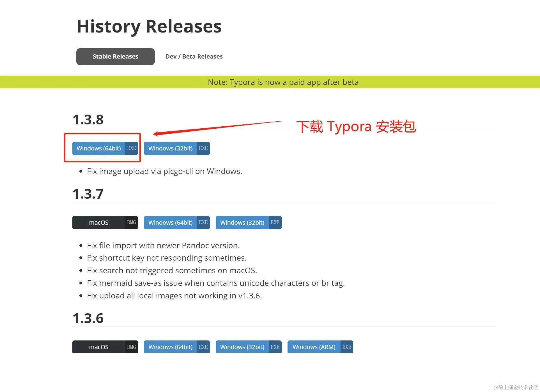Download 1.3.7 macOS DMG

pyautogui.click(x=99, y=222)
